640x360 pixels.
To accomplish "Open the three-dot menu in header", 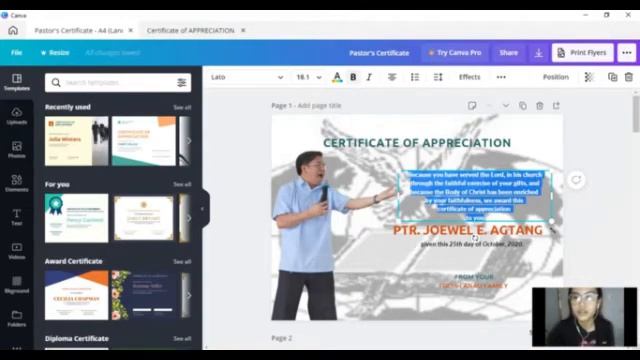I will tap(627, 53).
